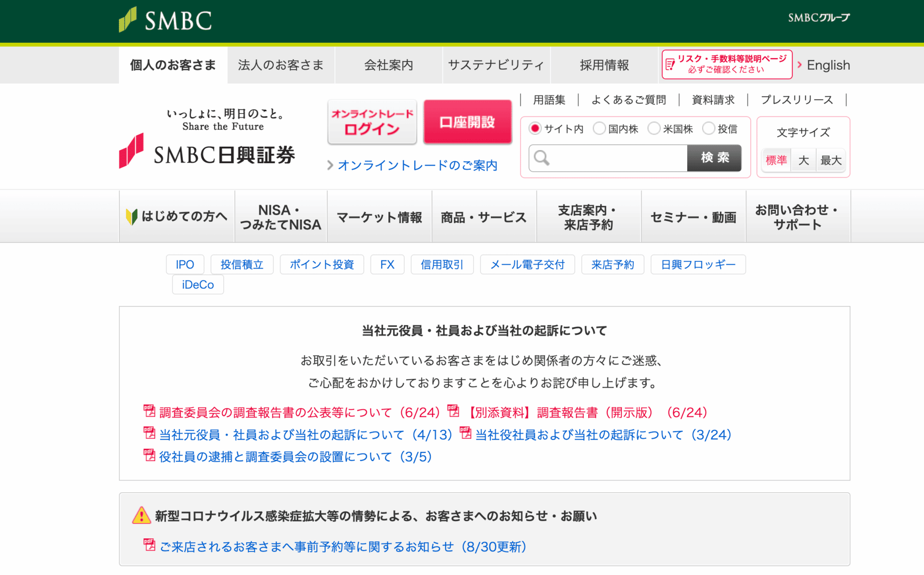
Task: Switch to 法人のお客さま tab
Action: [281, 65]
